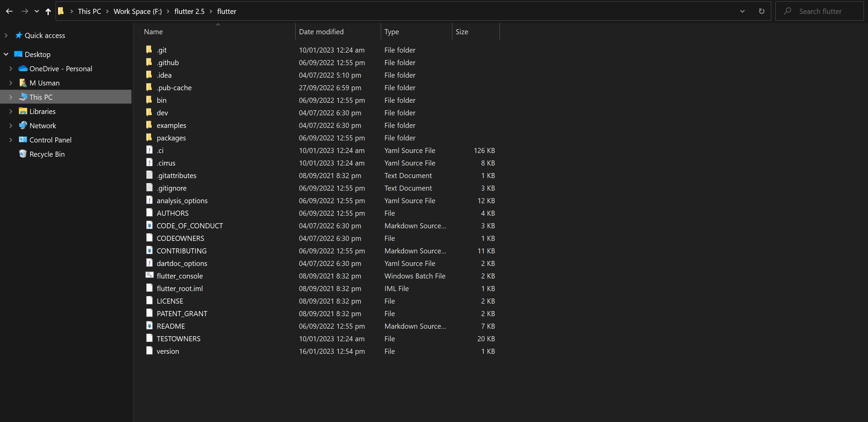Open chevron between This PC and Work Space
The width and height of the screenshot is (868, 422).
tap(107, 11)
